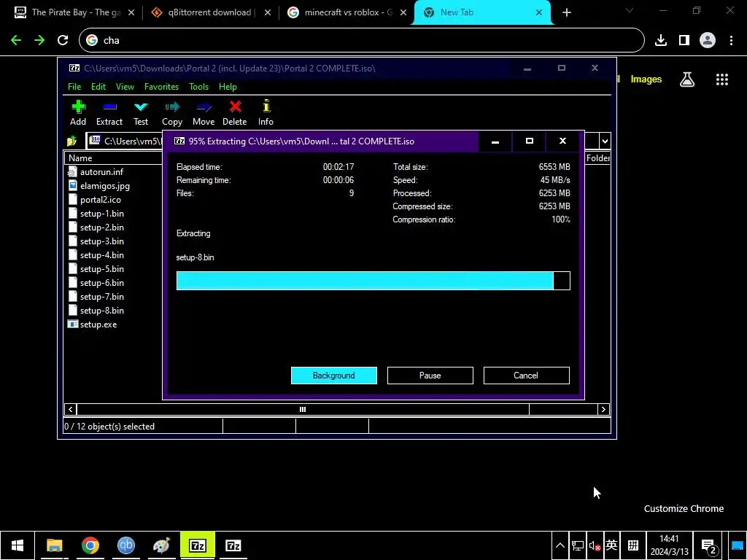Click the Folders column header
This screenshot has height=560, width=747.
click(597, 158)
